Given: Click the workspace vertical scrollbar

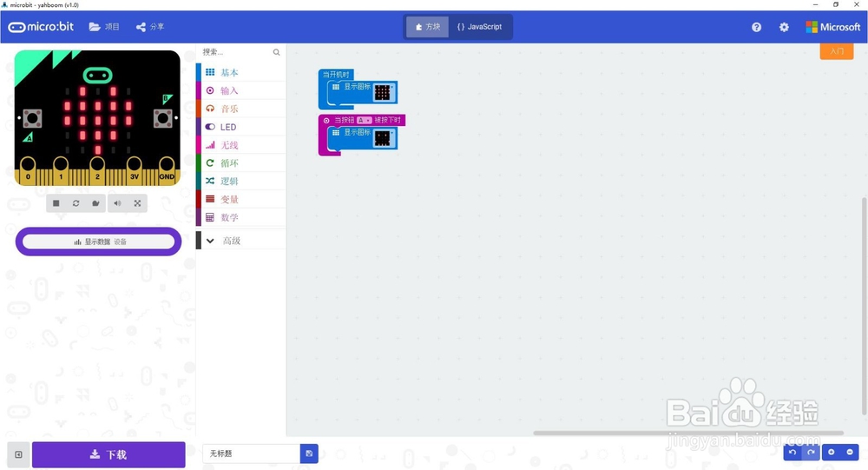Looking at the screenshot, I should pos(865,306).
